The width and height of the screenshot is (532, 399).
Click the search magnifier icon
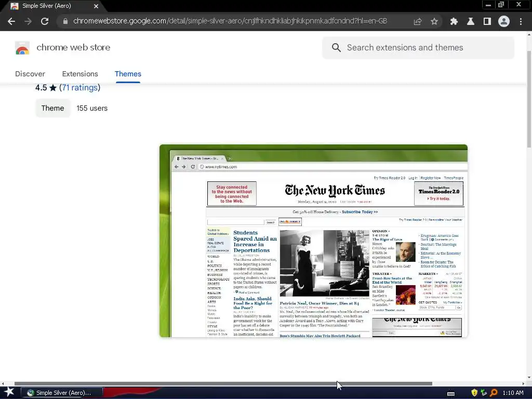tap(336, 47)
